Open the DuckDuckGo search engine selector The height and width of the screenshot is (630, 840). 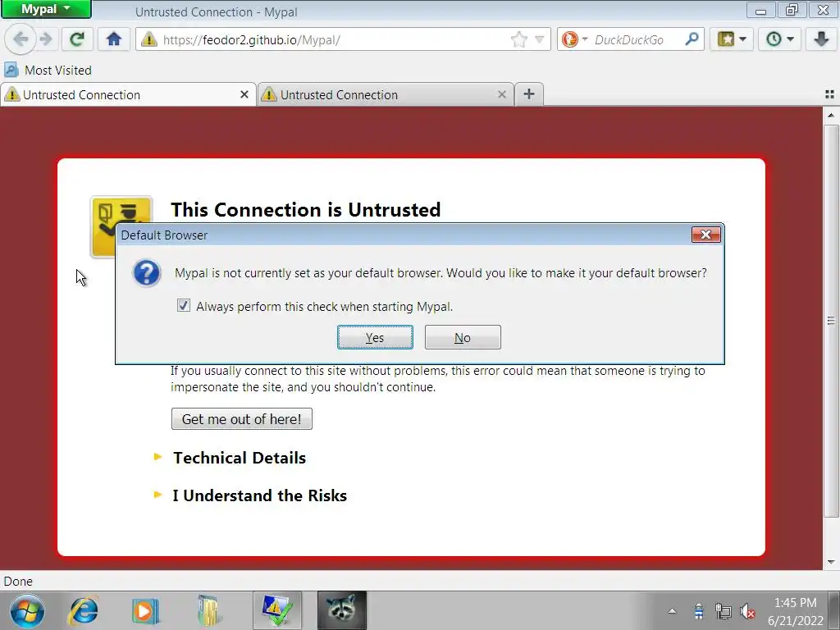(575, 39)
